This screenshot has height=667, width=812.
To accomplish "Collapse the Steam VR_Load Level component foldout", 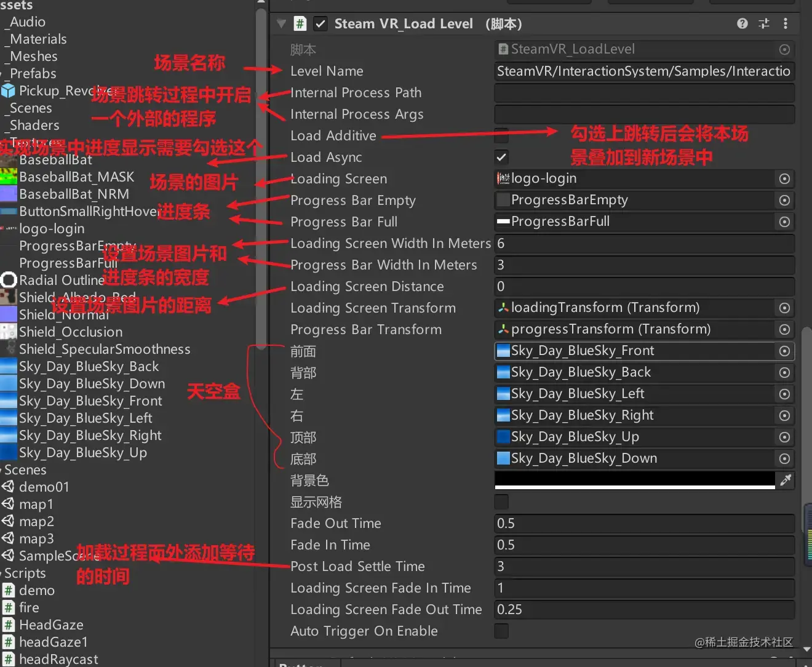I will (281, 23).
